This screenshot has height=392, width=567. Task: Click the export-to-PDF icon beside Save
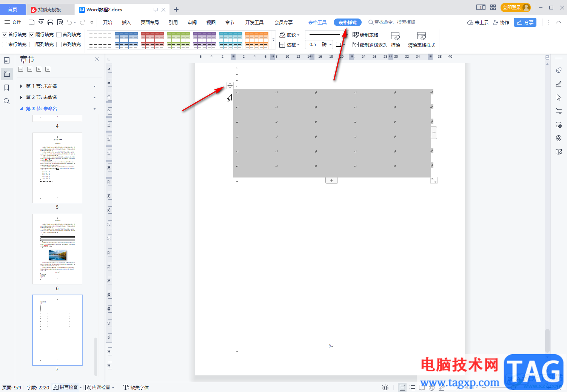[41, 22]
